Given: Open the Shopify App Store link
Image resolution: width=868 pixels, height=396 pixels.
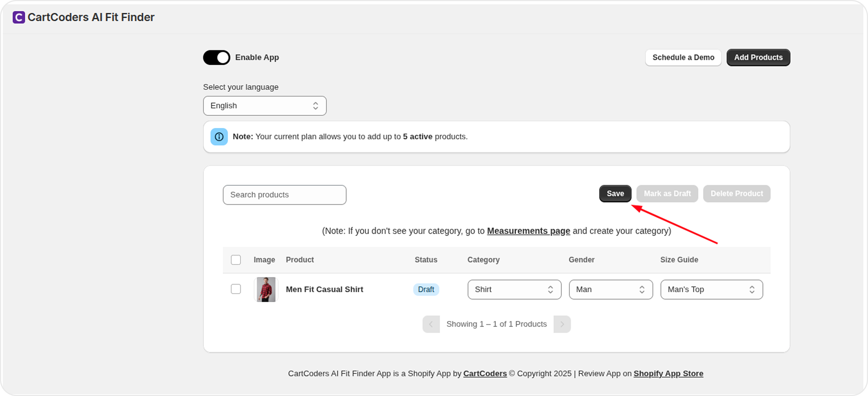Looking at the screenshot, I should point(668,373).
